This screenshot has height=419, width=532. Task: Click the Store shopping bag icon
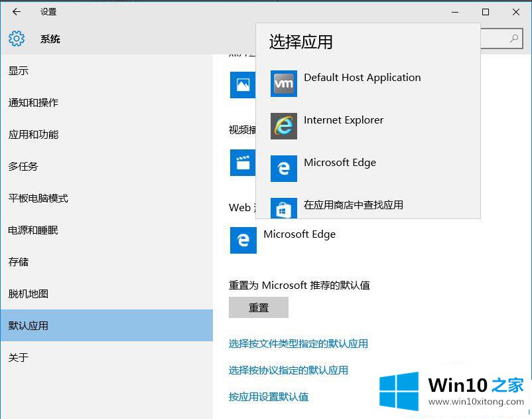coord(284,208)
